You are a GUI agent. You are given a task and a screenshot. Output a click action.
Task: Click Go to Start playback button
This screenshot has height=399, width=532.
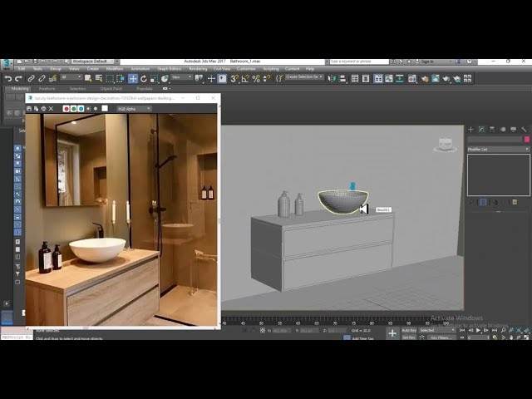pyautogui.click(x=462, y=330)
